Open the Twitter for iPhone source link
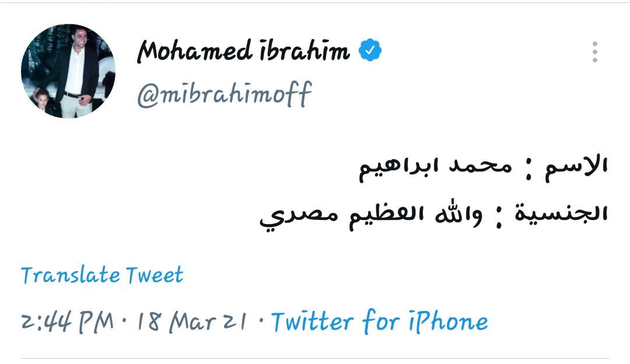 (380, 321)
